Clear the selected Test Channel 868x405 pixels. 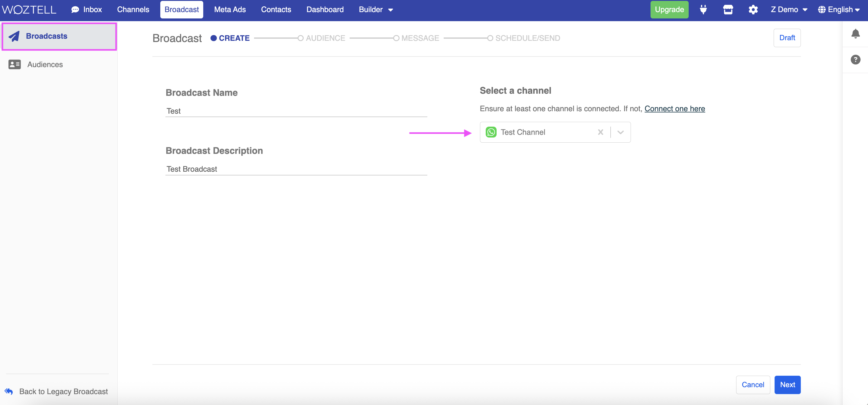[600, 132]
